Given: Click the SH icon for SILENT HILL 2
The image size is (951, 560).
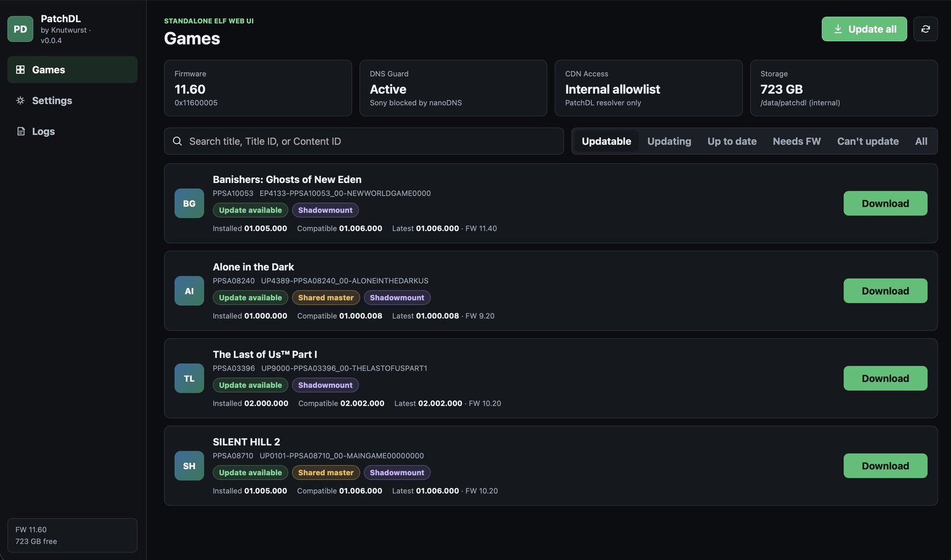Looking at the screenshot, I should pos(189,466).
